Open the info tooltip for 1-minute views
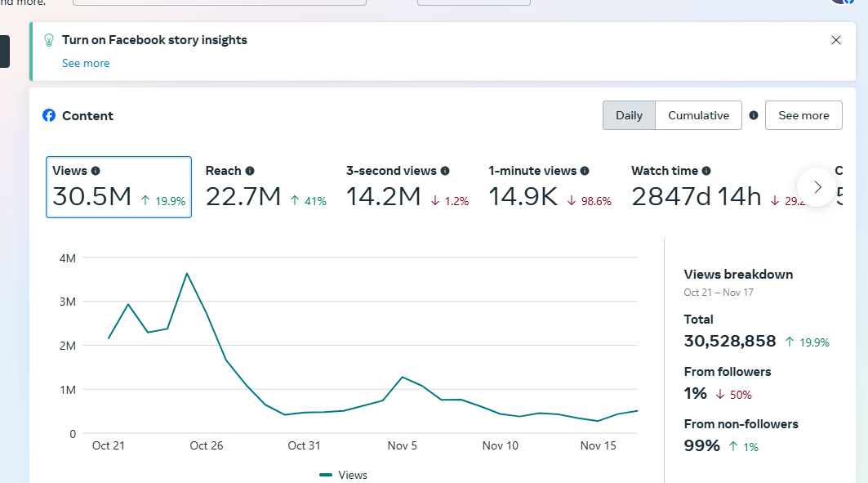868x483 pixels. tap(585, 171)
